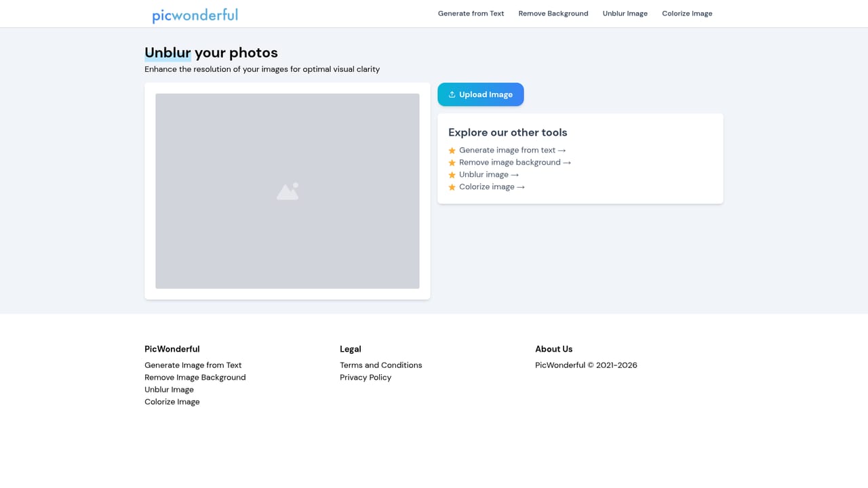Screen dimensions: 868x488
Task: Open footer link Colorize Image
Action: (x=172, y=402)
